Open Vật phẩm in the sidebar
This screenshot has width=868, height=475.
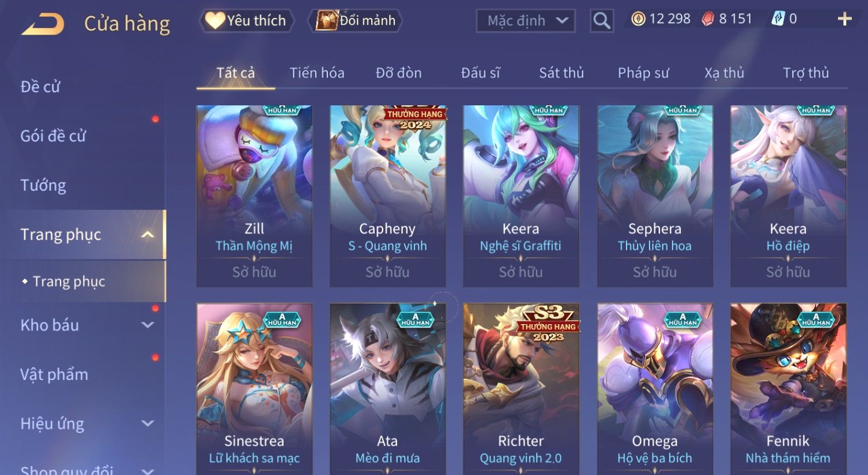[x=54, y=374]
